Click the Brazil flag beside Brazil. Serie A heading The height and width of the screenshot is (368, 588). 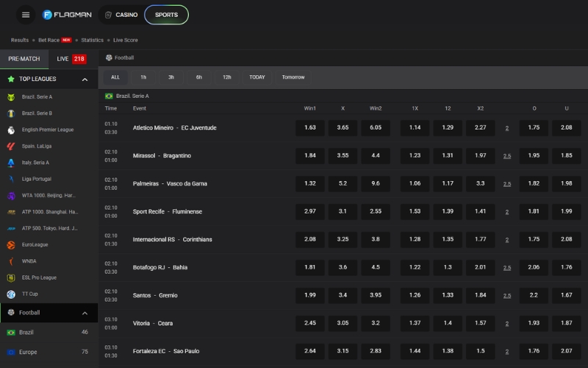coord(109,96)
